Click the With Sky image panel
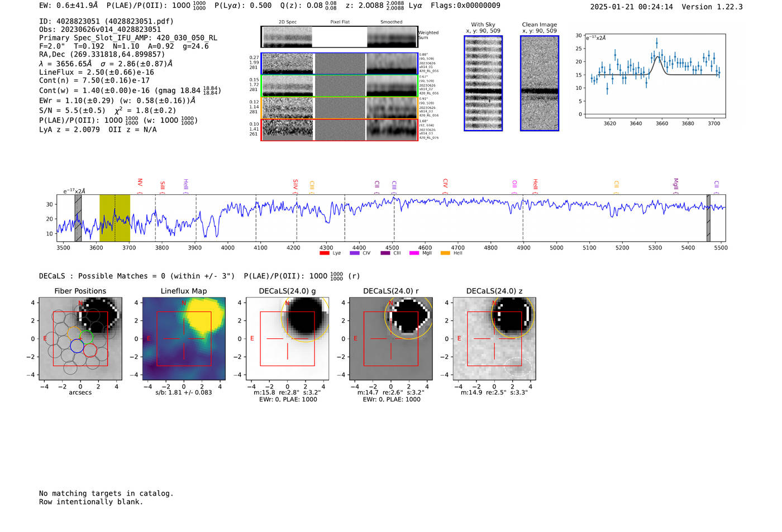This screenshot has width=782, height=532. click(x=483, y=83)
